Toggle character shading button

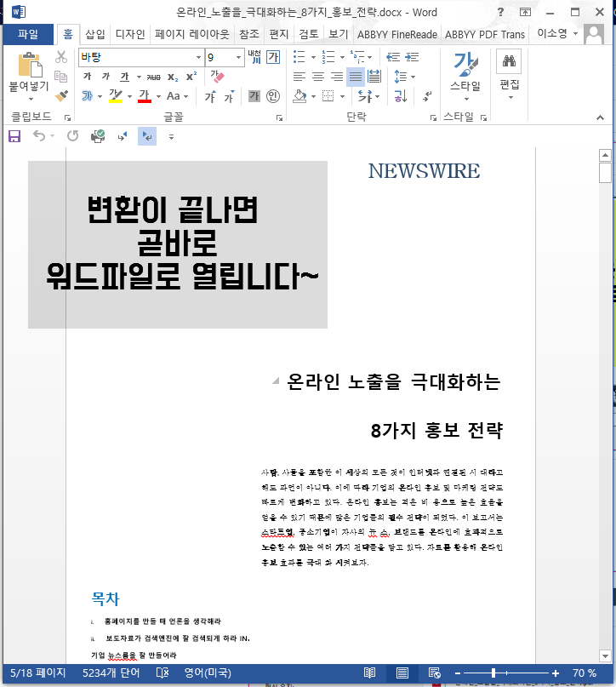(254, 96)
